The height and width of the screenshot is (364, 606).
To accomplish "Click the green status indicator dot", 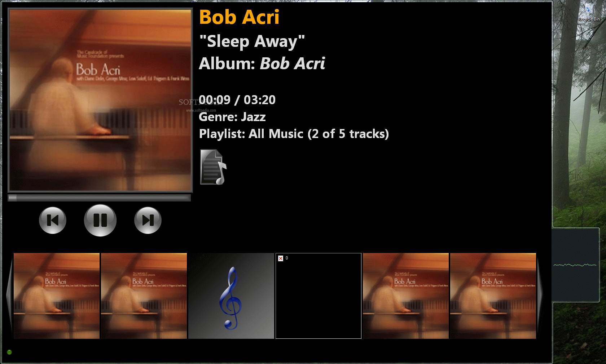I will pos(9,352).
